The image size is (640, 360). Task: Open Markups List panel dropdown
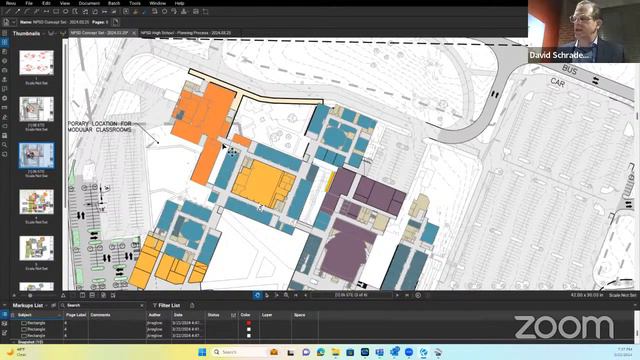click(47, 305)
